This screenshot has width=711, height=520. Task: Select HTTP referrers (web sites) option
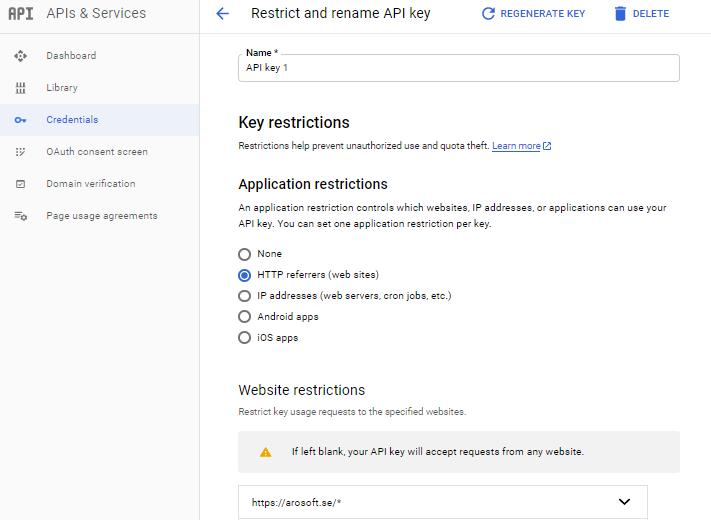244,275
